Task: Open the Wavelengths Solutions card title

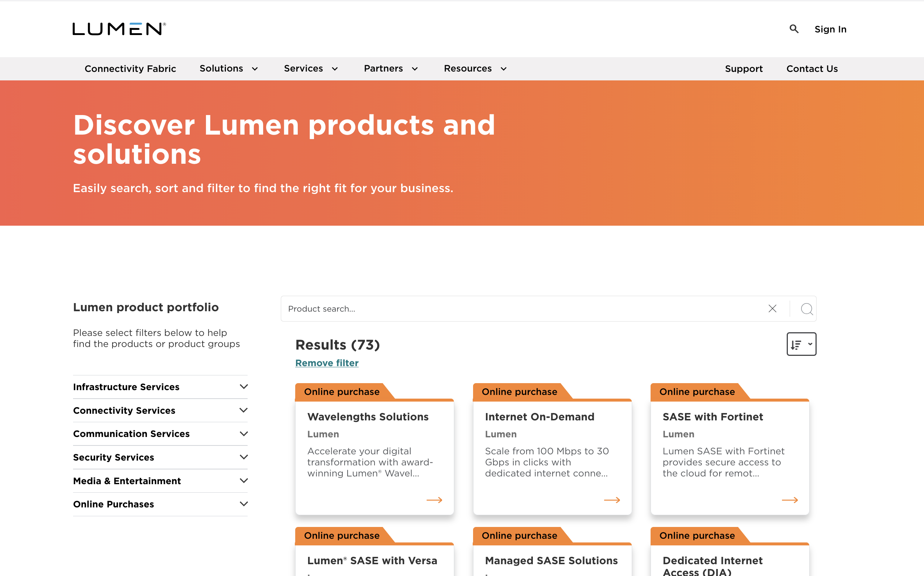Action: coord(368,417)
